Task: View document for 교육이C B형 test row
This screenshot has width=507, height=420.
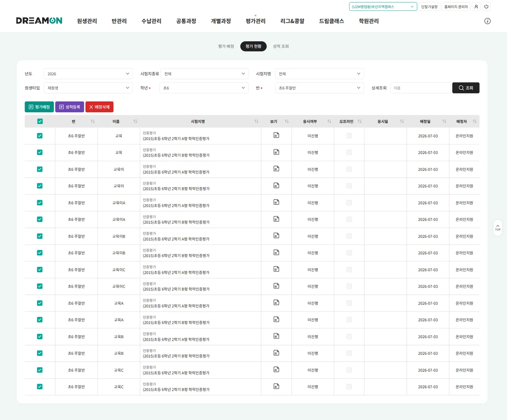Action: pyautogui.click(x=276, y=286)
